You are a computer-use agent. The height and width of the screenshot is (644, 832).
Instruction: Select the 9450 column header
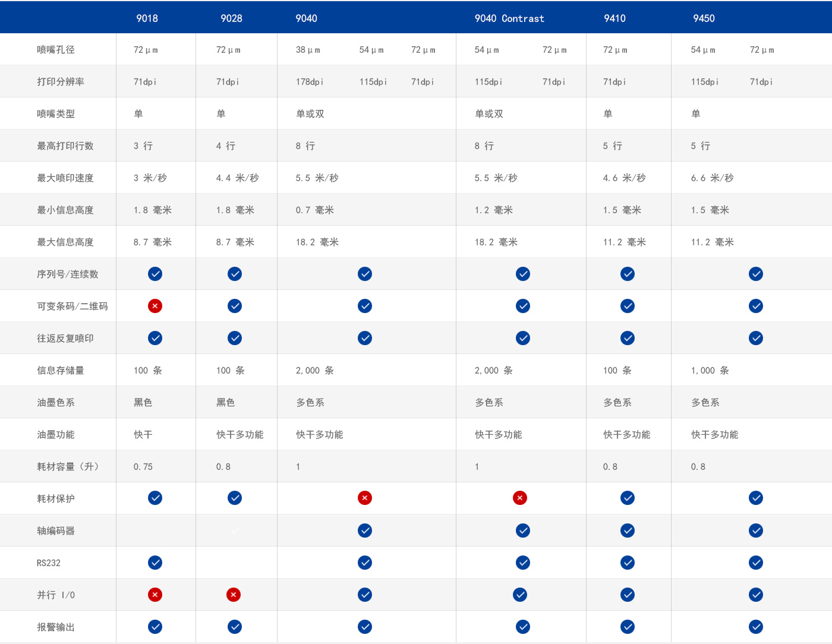704,18
